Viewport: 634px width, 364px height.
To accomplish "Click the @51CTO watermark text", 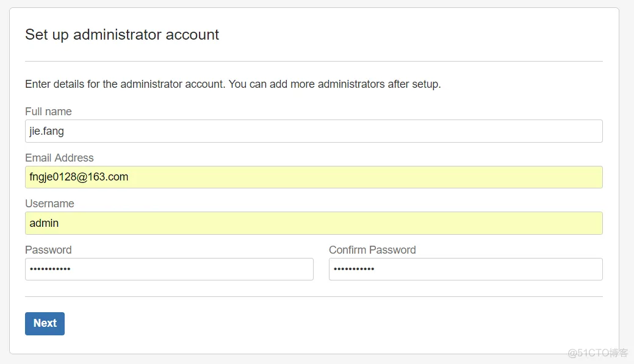I will coord(597,352).
